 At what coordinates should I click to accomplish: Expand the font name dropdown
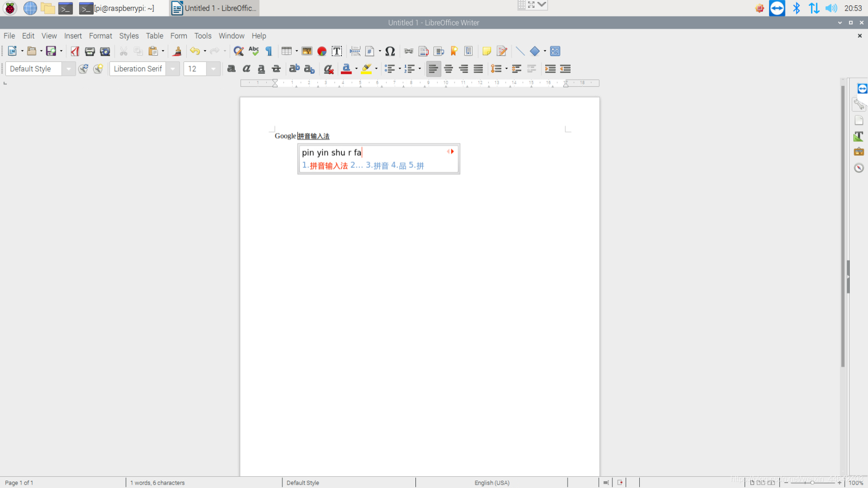(x=173, y=69)
